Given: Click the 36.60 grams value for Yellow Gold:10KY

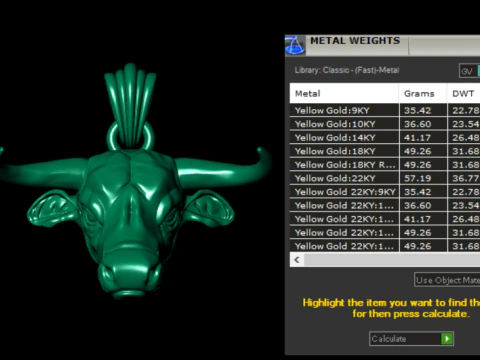Looking at the screenshot, I should click(x=418, y=124).
